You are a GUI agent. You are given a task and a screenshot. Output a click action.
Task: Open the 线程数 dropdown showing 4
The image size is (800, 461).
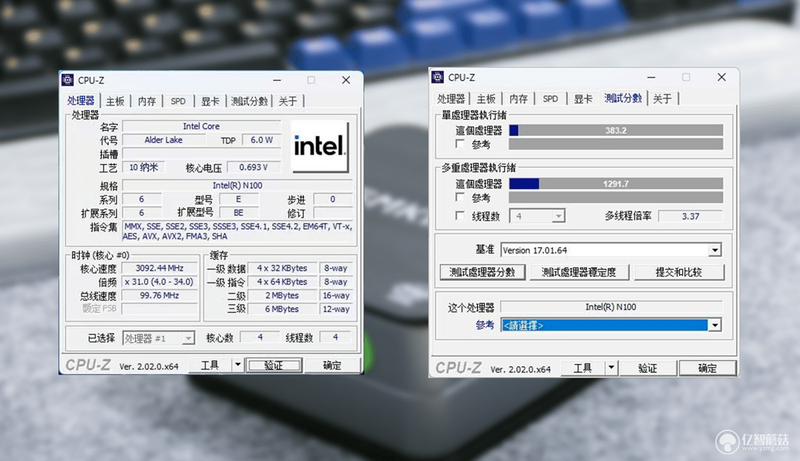point(537,216)
